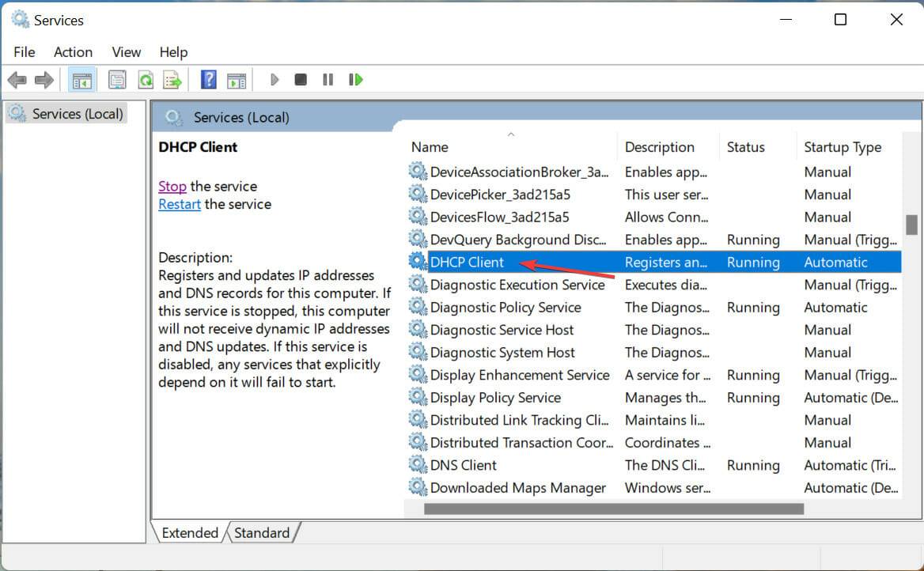Click Automatic startup type of Diagnostic Policy Service
Viewport: 924px width, 571px height.
click(835, 308)
